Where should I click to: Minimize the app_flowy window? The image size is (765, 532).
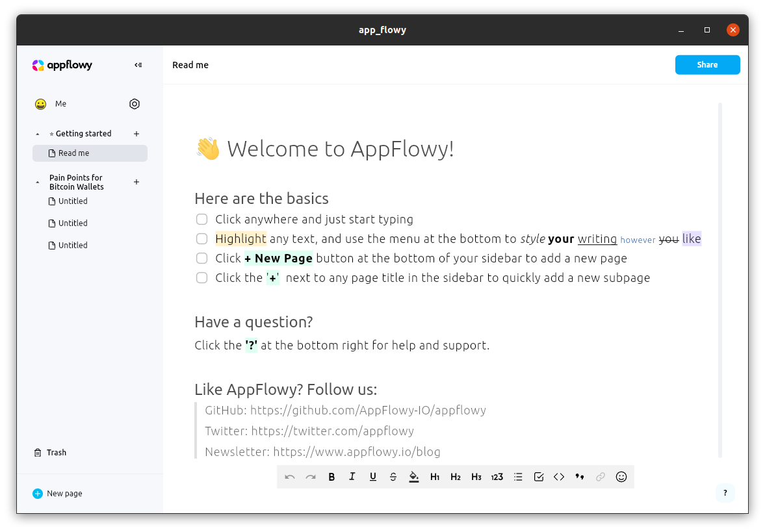(681, 30)
